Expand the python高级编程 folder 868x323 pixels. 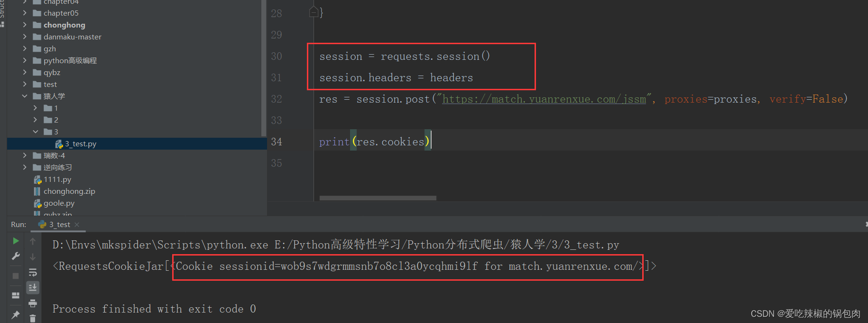pyautogui.click(x=25, y=61)
